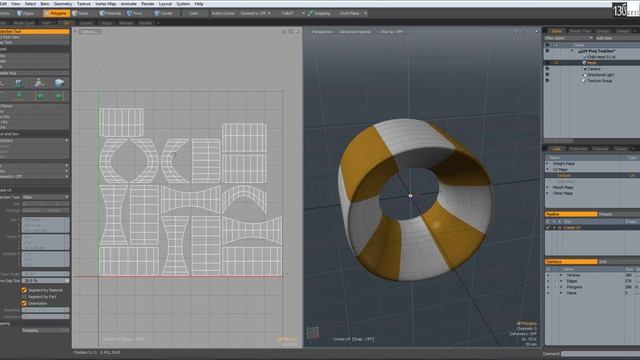Viewport: 640px width, 360px height.
Task: Open the Action Center dropdown
Action: pyautogui.click(x=223, y=13)
